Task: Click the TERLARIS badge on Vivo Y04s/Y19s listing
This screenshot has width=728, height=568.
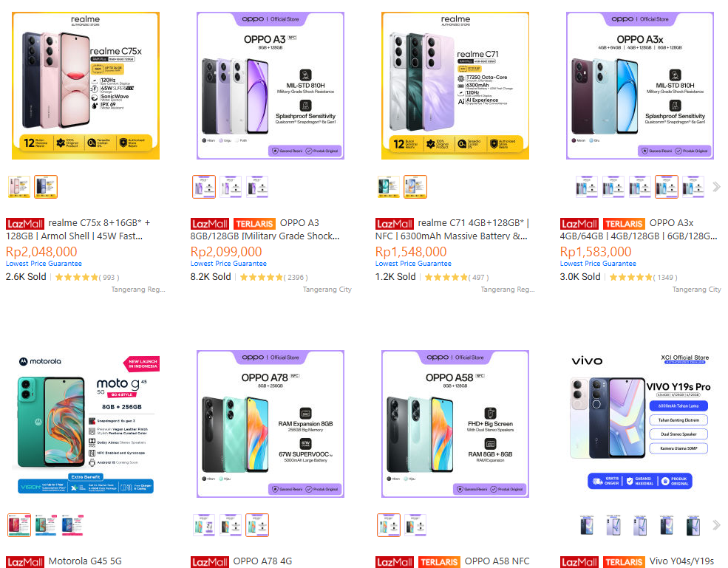Action: coord(624,561)
